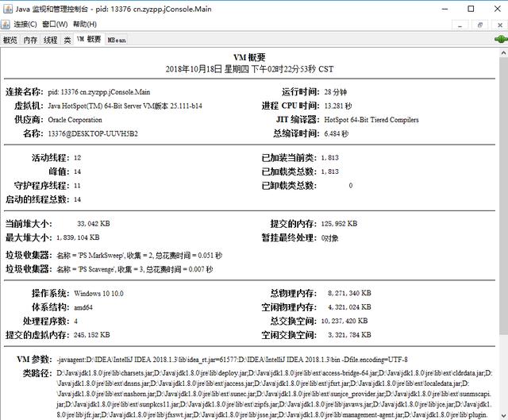Click the vertical scrollbar thumb

[x=503, y=196]
